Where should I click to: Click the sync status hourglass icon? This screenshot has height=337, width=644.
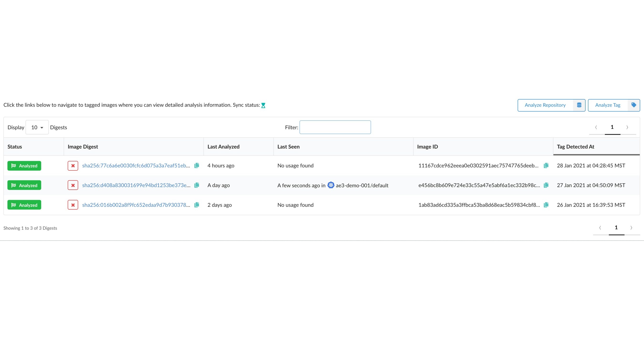coord(263,105)
